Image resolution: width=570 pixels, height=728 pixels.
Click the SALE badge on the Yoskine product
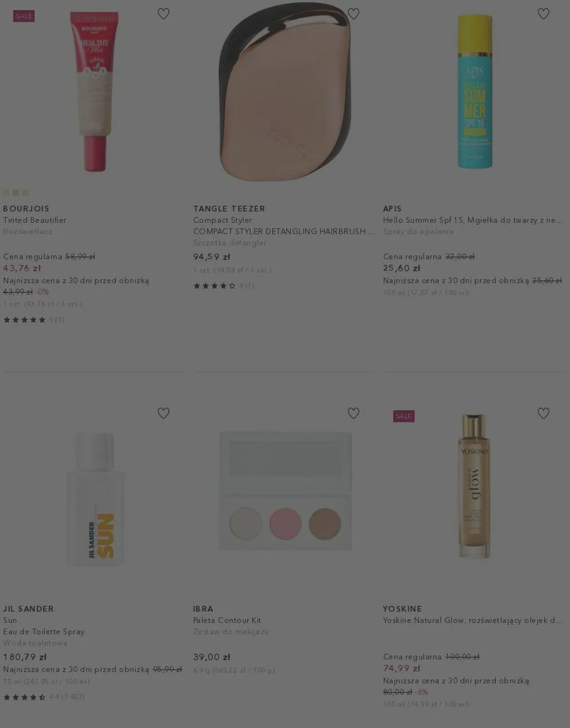coord(404,416)
